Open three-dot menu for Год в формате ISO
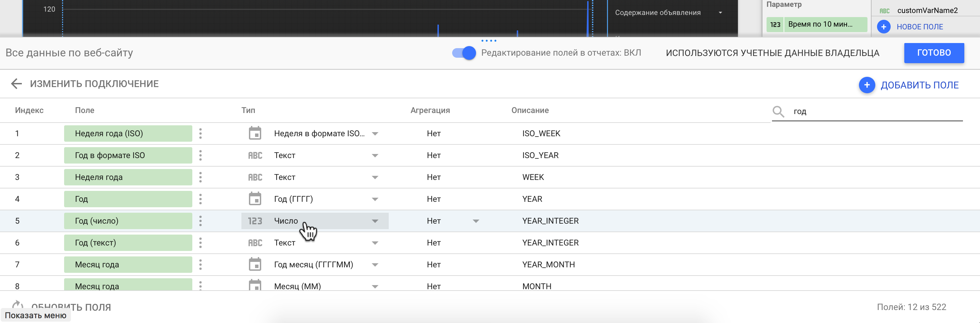This screenshot has width=980, height=323. 201,155
